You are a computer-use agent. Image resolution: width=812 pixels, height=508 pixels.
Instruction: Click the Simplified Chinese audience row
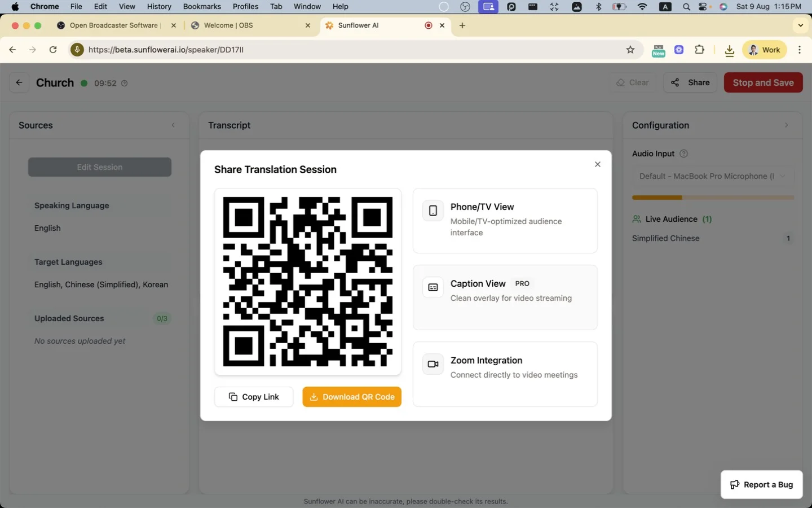713,238
